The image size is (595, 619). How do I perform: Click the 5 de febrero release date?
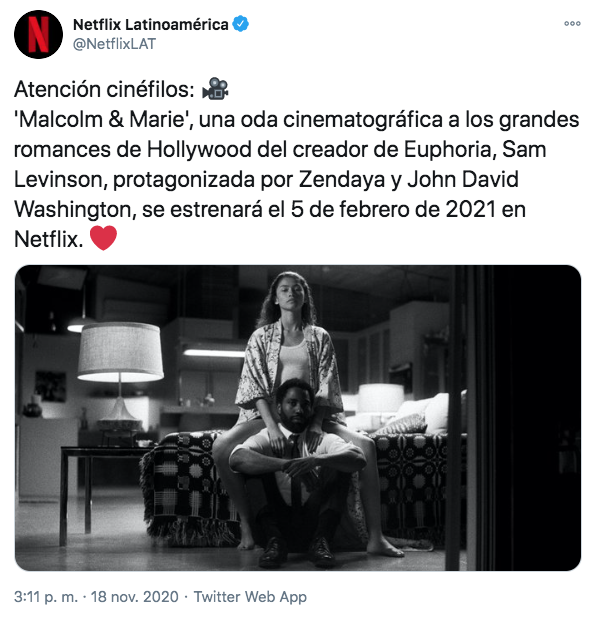pyautogui.click(x=346, y=209)
